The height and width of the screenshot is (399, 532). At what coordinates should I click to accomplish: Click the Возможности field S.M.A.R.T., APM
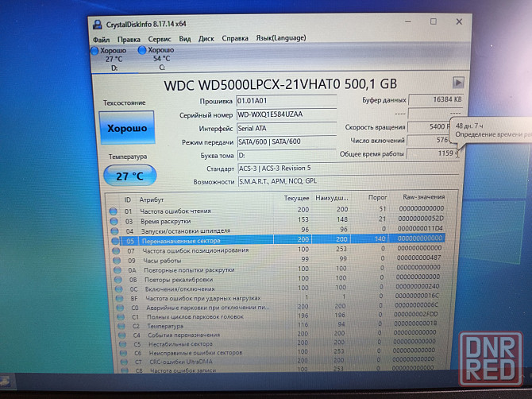[x=348, y=181]
